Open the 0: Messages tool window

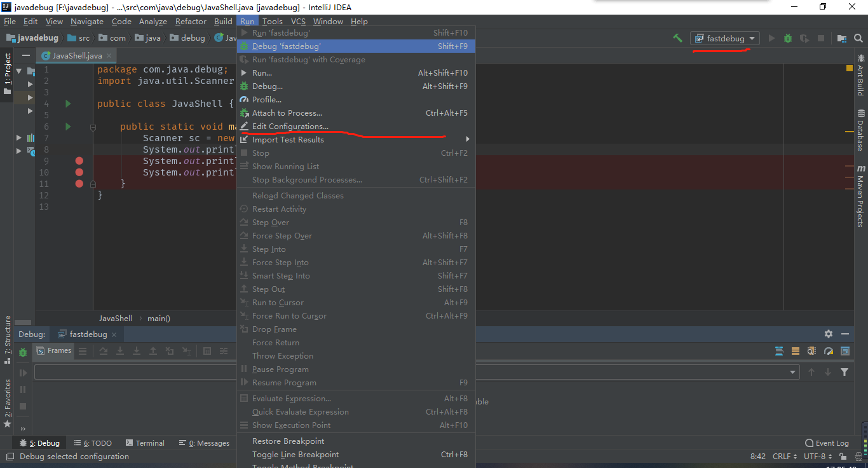click(x=204, y=443)
